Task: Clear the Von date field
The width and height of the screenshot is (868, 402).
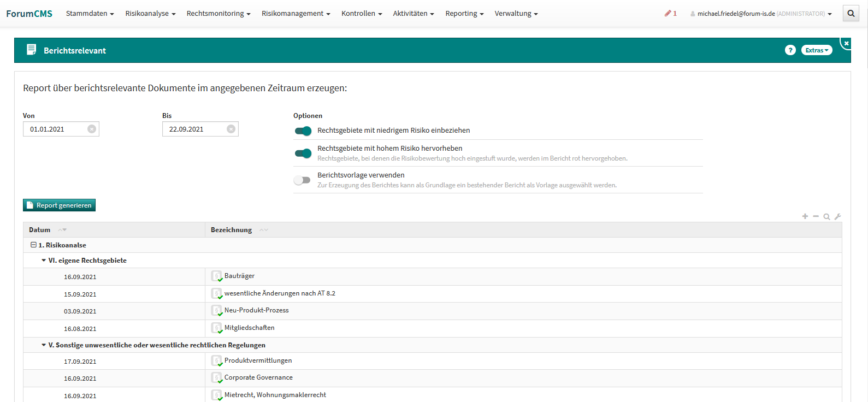Action: tap(92, 129)
